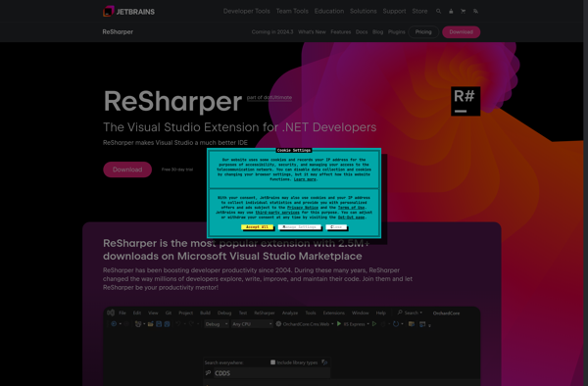
Task: Open IIS Express dropdown arrow
Action: pos(367,324)
